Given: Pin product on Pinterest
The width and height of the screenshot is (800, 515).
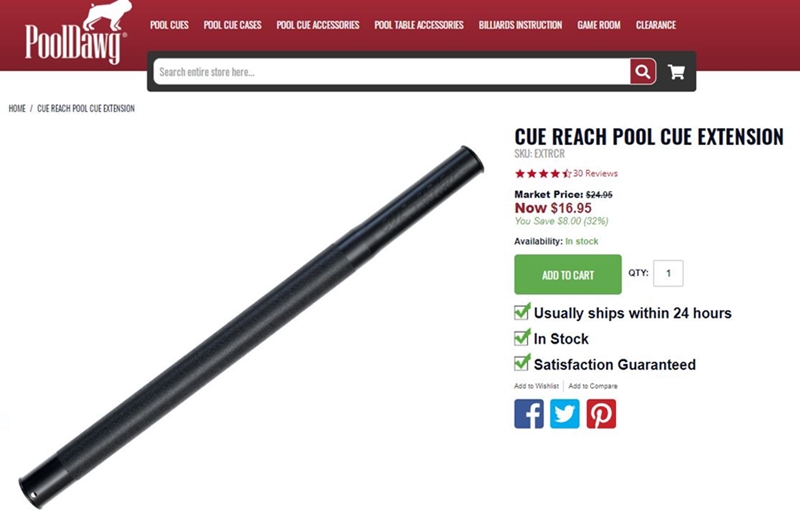Looking at the screenshot, I should 601,413.
